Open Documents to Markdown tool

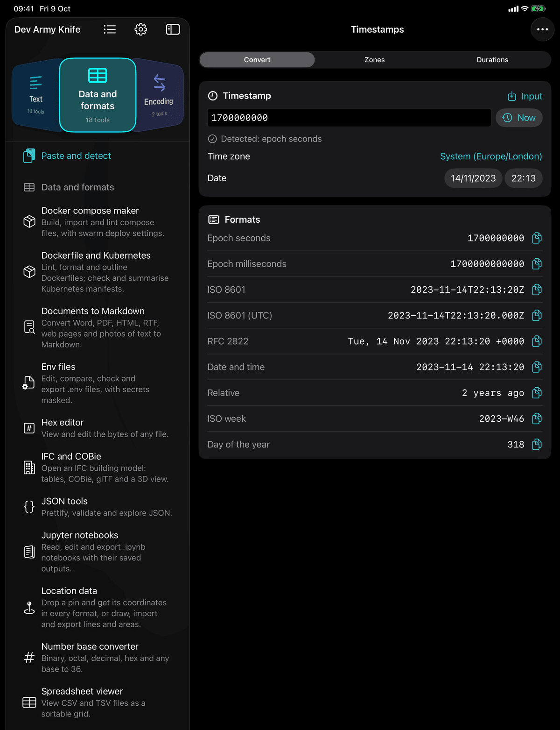pyautogui.click(x=98, y=327)
